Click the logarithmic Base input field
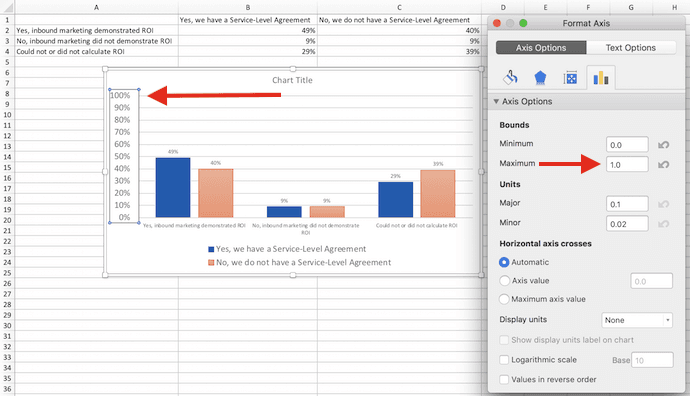This screenshot has height=396, width=690. tap(652, 360)
